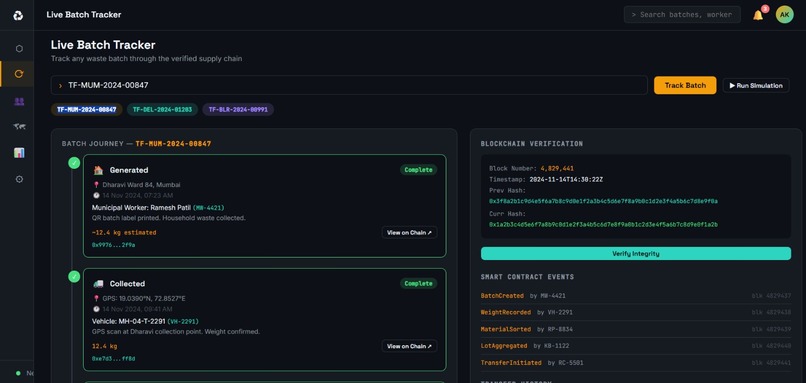Open the bar chart analytics sidebar icon
This screenshot has height=383, width=806.
tap(19, 153)
